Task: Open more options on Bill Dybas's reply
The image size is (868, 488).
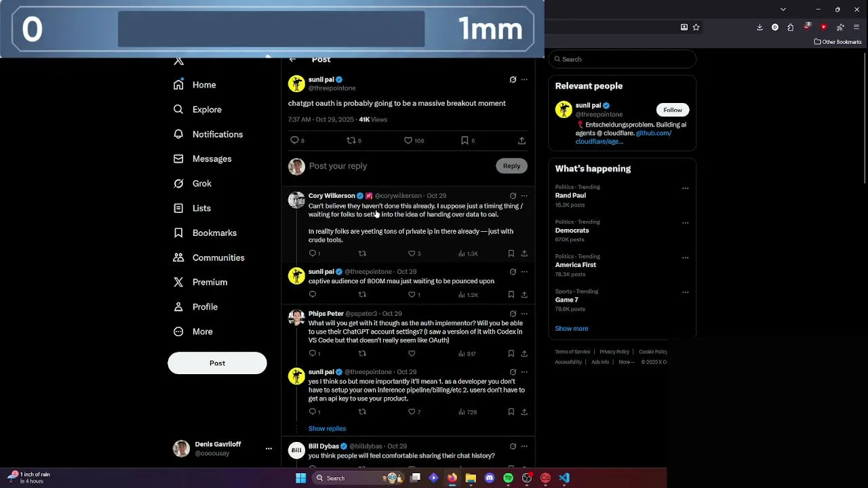Action: pyautogui.click(x=524, y=447)
